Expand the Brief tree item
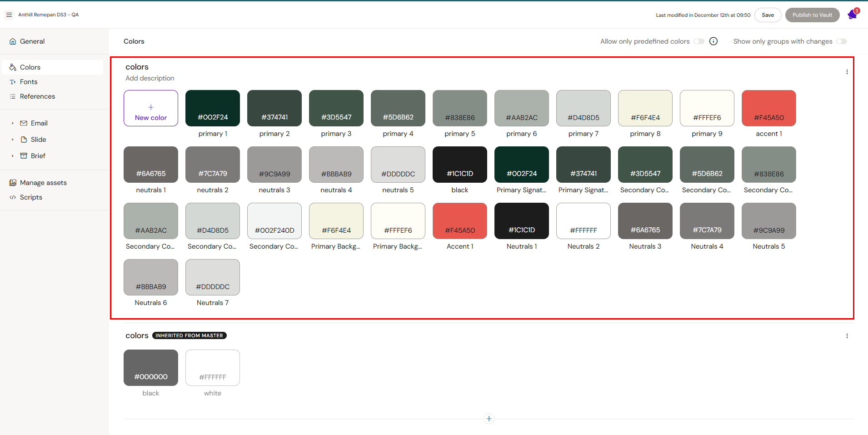The height and width of the screenshot is (435, 868). tap(13, 156)
